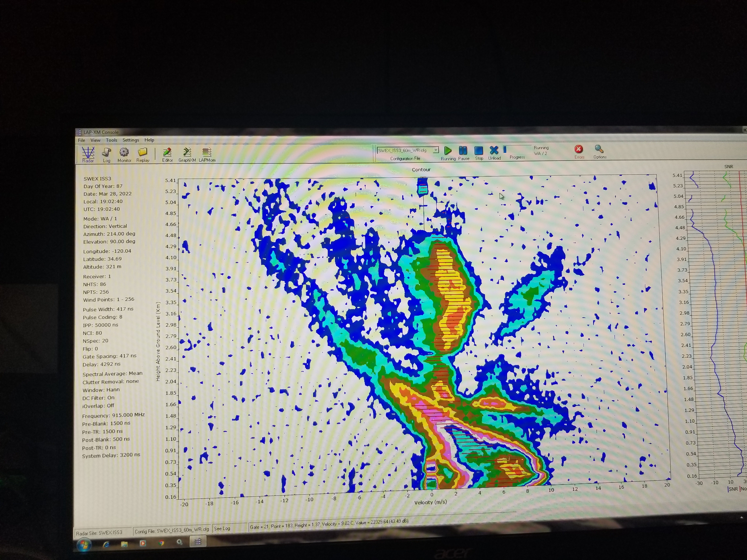Open the Options magnifier icon

click(599, 149)
